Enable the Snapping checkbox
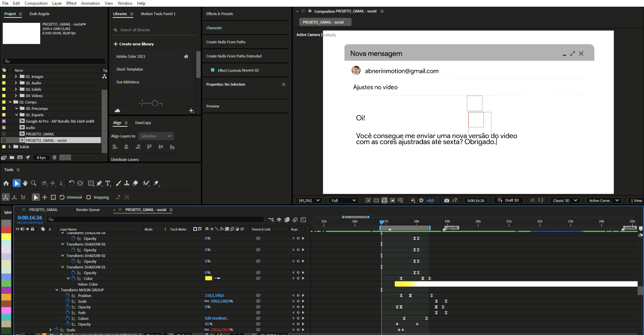 (89, 197)
